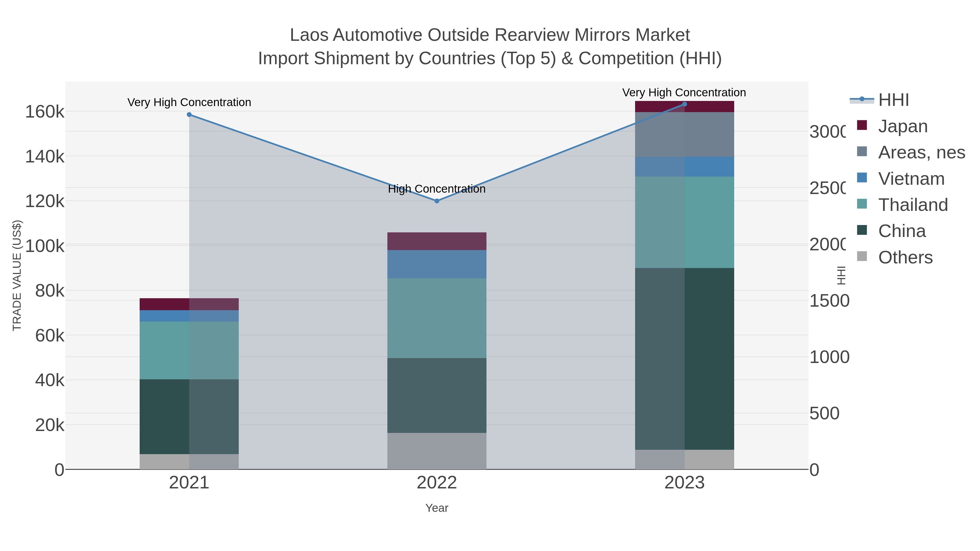
Task: Toggle the Others legend entry
Action: [x=895, y=257]
